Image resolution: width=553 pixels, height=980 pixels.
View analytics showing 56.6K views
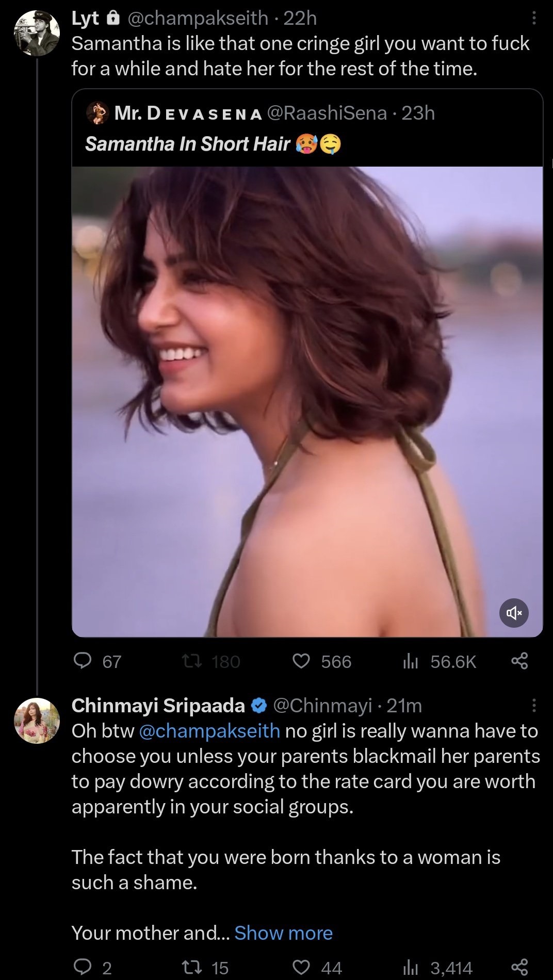pyautogui.click(x=410, y=661)
